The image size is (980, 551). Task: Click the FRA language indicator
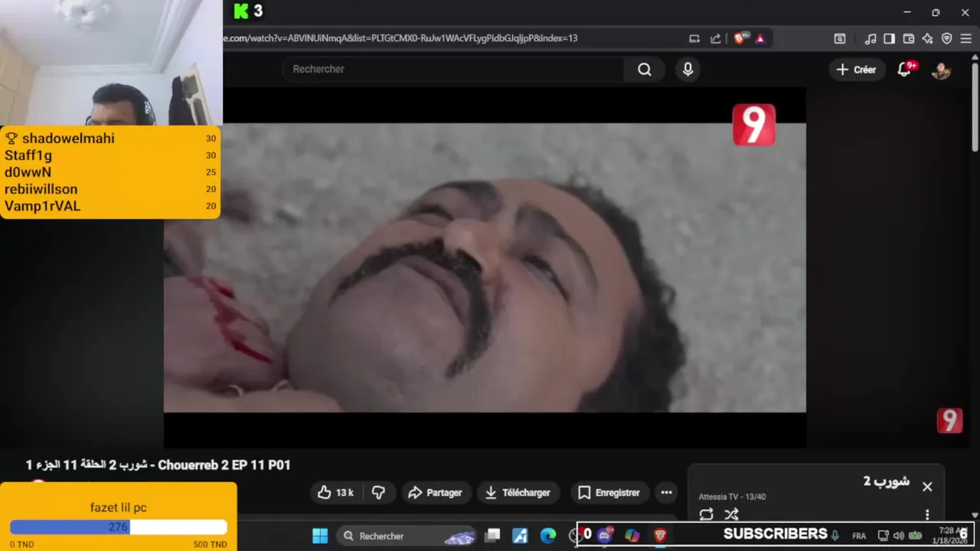pyautogui.click(x=859, y=536)
